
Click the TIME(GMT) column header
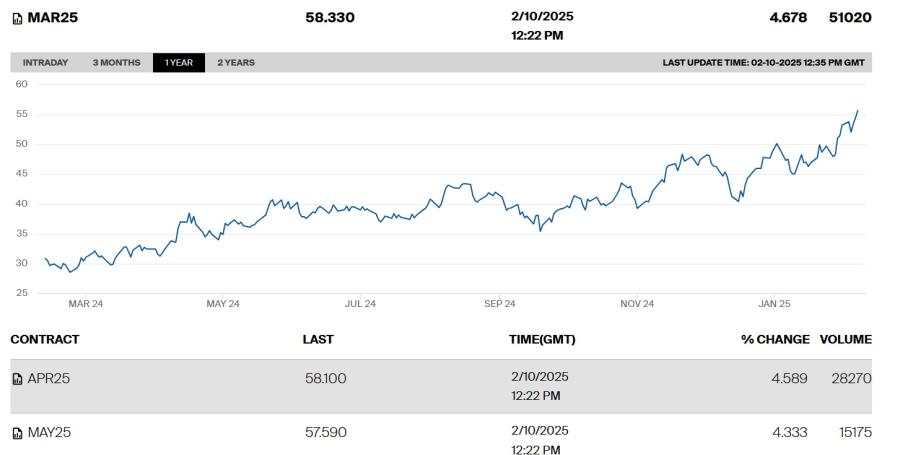[542, 339]
